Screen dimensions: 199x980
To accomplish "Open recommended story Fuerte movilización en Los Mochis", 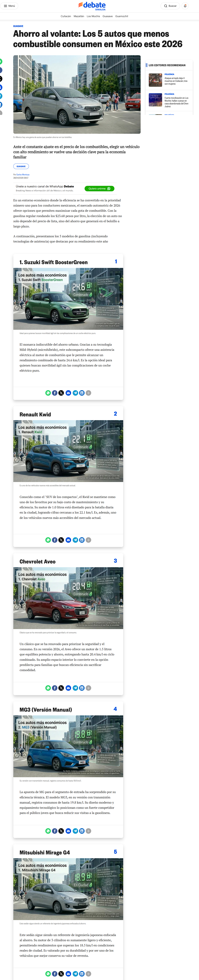I will click(x=177, y=102).
